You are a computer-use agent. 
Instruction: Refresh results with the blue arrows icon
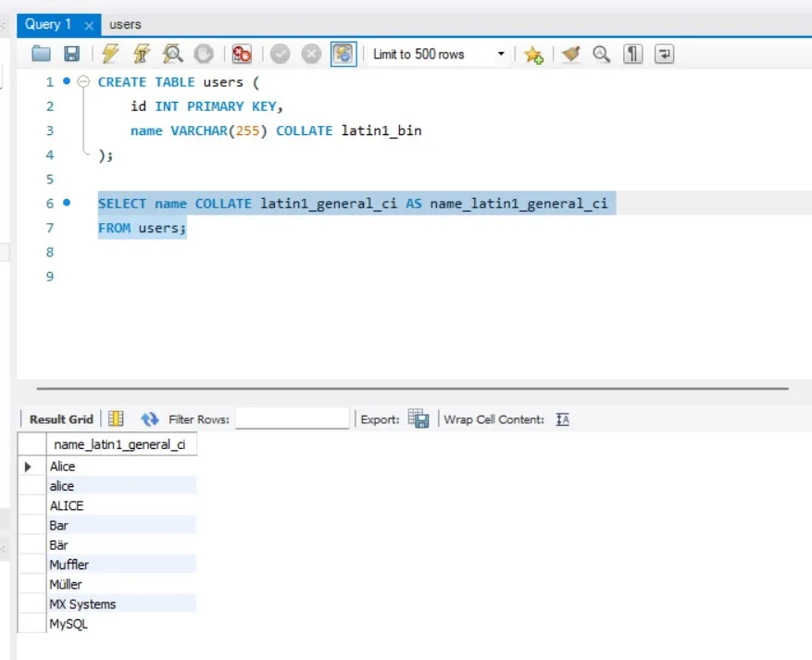[150, 418]
